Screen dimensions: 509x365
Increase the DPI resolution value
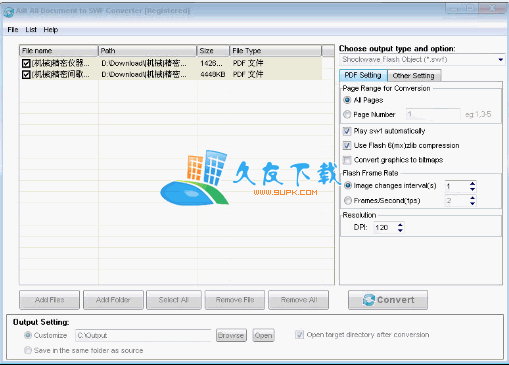pos(400,225)
